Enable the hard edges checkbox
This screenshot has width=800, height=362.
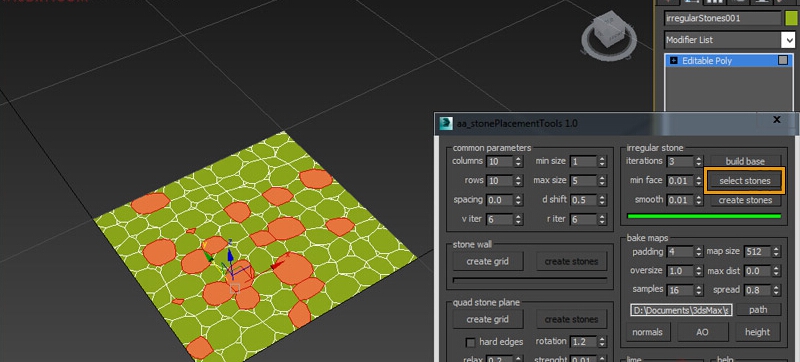tap(470, 342)
